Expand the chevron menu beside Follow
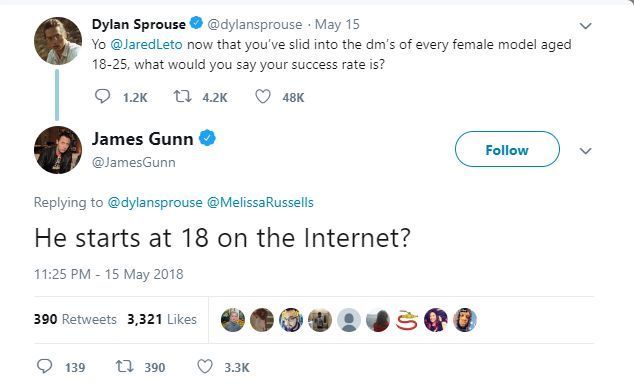The height and width of the screenshot is (385, 634). pyautogui.click(x=585, y=151)
